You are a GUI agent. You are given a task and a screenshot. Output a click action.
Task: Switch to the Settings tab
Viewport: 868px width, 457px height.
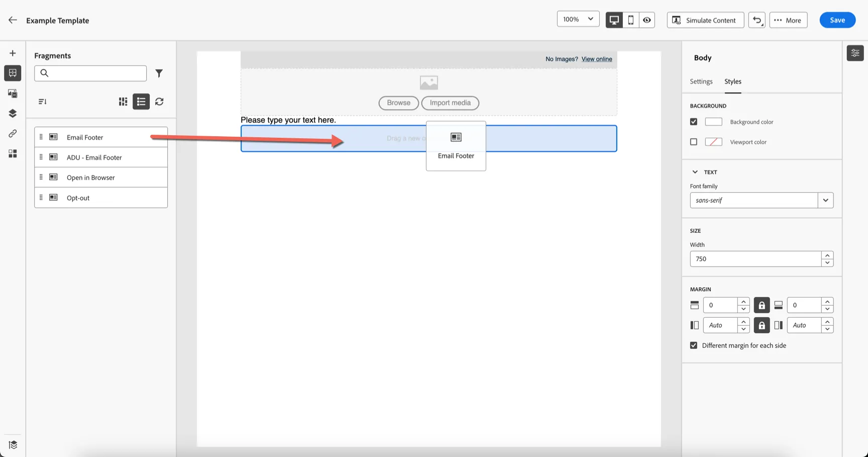tap(701, 81)
